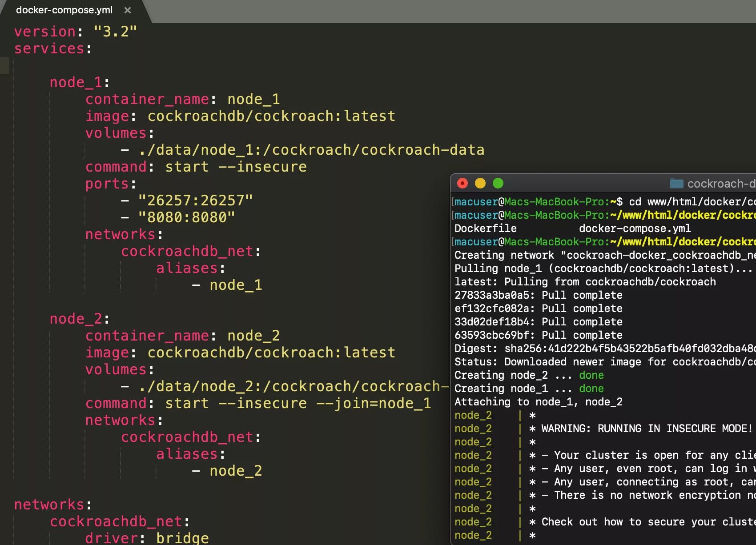Click the image key under node_1 service
Viewport: 756px width, 545px height.
tap(107, 116)
